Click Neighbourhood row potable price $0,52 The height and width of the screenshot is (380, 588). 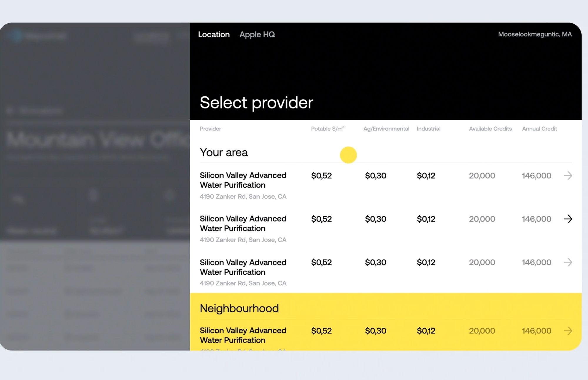click(x=321, y=331)
